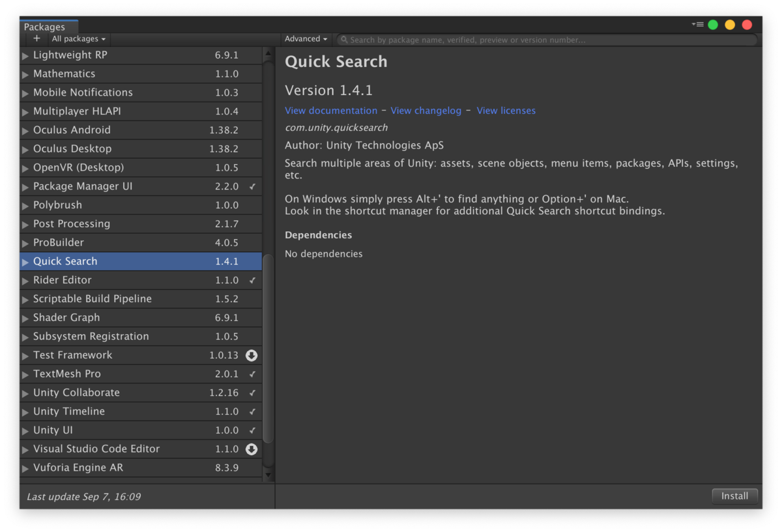Screen dimensions: 782x532
Task: Click the installed checkmark beside Rider Editor
Action: pyautogui.click(x=252, y=281)
